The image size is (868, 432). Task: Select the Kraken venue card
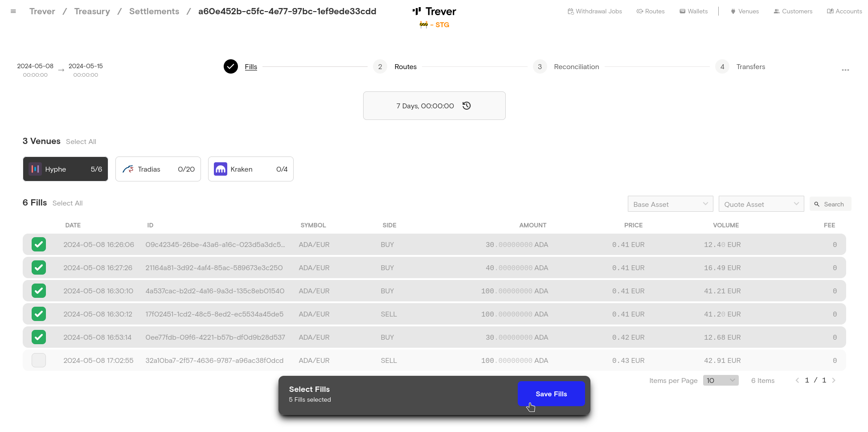click(x=250, y=169)
